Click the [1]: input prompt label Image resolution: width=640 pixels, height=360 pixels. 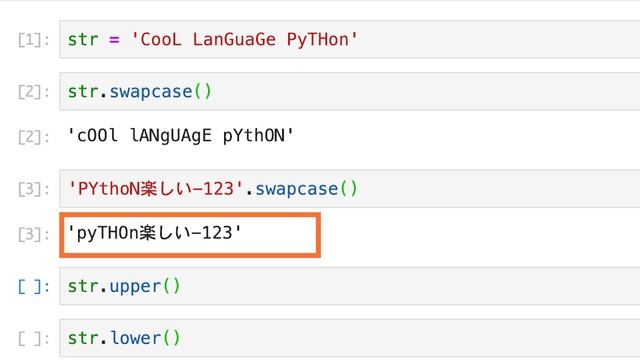[x=33, y=40]
